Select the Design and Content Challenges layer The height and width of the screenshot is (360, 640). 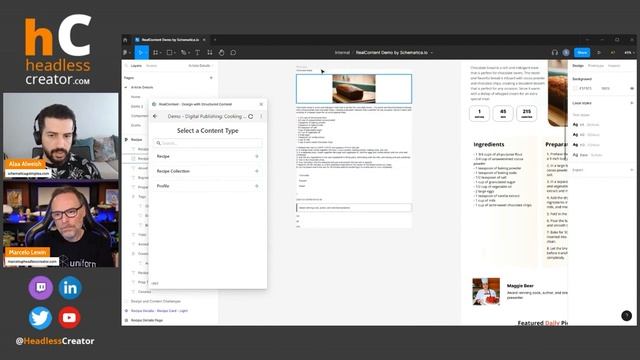point(156,301)
